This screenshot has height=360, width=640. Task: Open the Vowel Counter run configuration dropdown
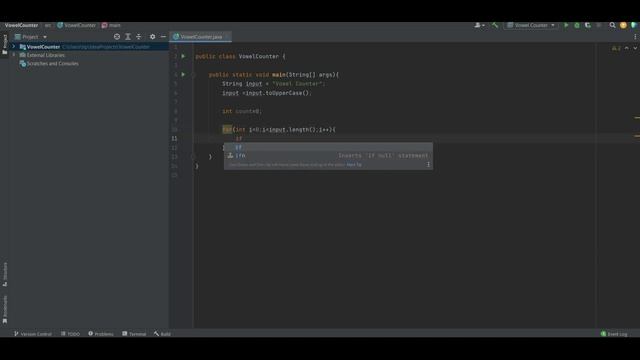(531, 25)
